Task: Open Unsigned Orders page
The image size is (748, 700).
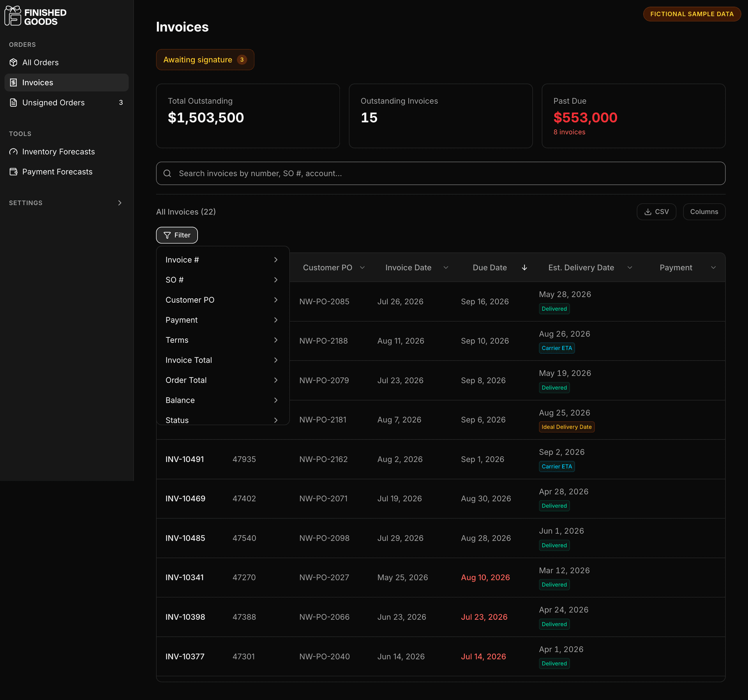Action: click(67, 102)
